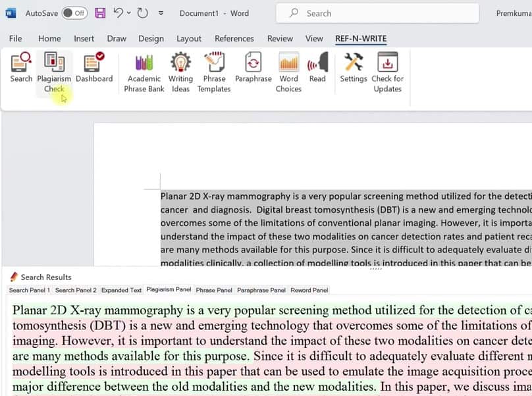532x396 pixels.
Task: Open the Dashboard tool
Action: coord(94,67)
